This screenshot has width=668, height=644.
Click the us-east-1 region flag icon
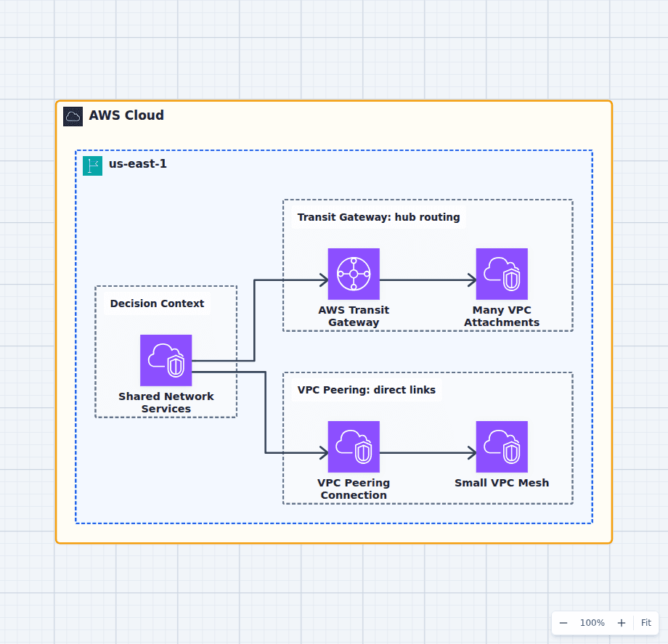(x=92, y=166)
